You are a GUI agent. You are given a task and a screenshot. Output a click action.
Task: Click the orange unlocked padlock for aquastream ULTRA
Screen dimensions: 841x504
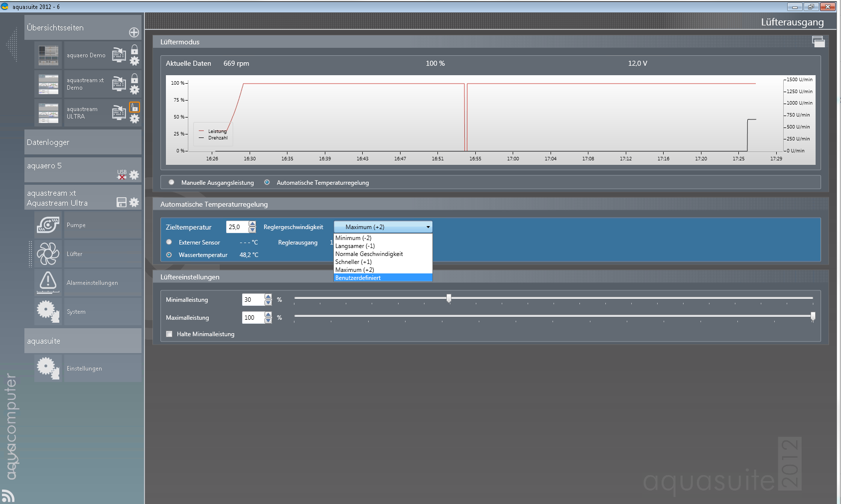pyautogui.click(x=135, y=107)
